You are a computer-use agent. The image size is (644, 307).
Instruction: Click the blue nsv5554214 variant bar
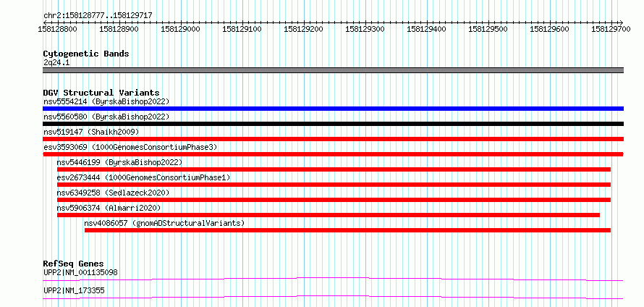tap(333, 109)
